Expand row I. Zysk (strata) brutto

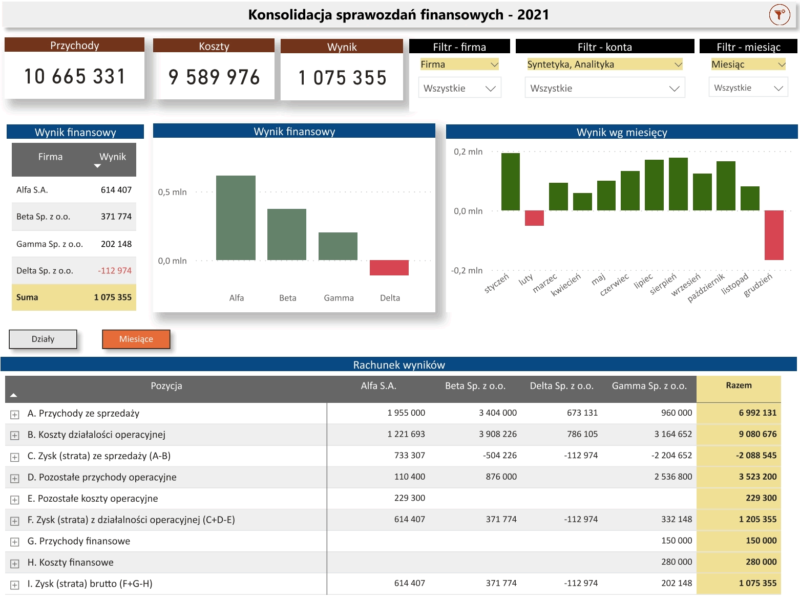(14, 584)
